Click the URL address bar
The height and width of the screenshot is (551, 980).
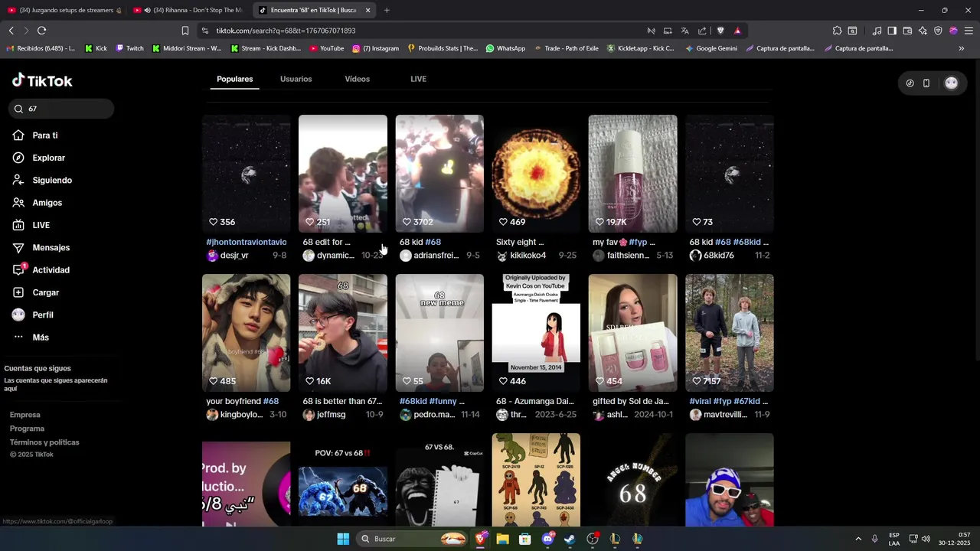pyautogui.click(x=421, y=31)
